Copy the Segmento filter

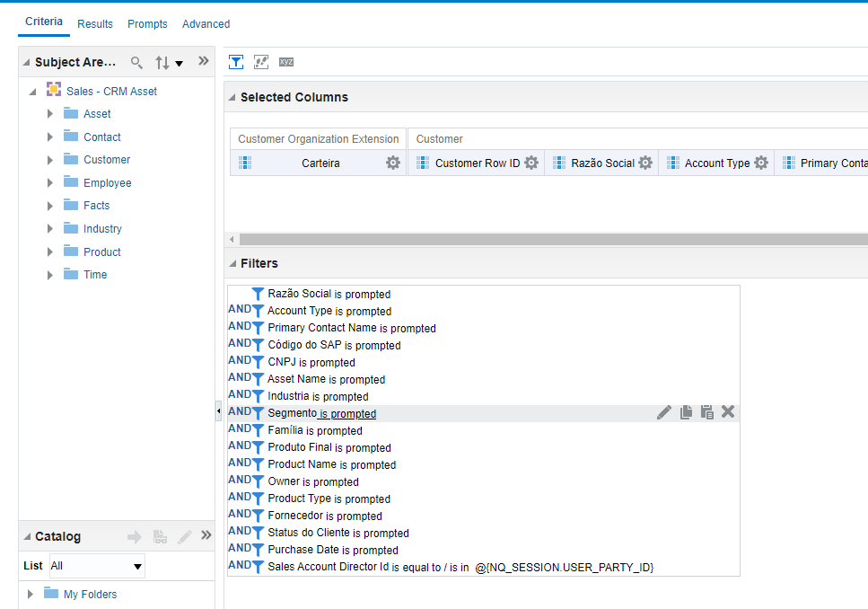click(x=685, y=411)
